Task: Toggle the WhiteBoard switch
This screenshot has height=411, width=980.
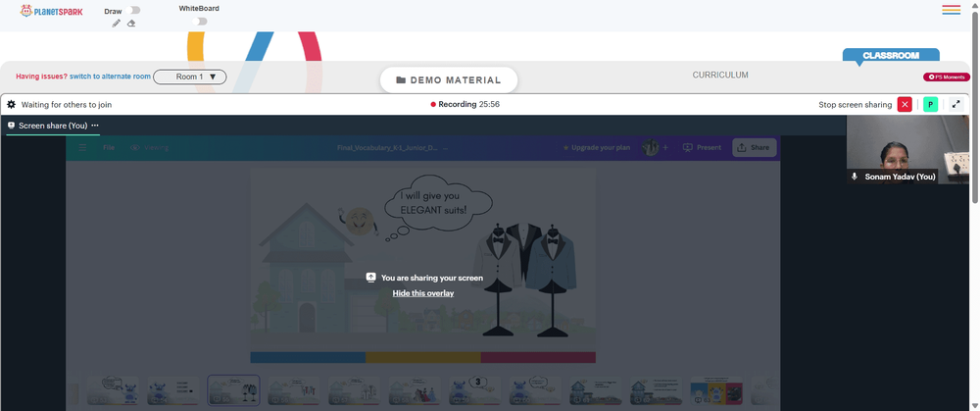Action: (x=200, y=22)
